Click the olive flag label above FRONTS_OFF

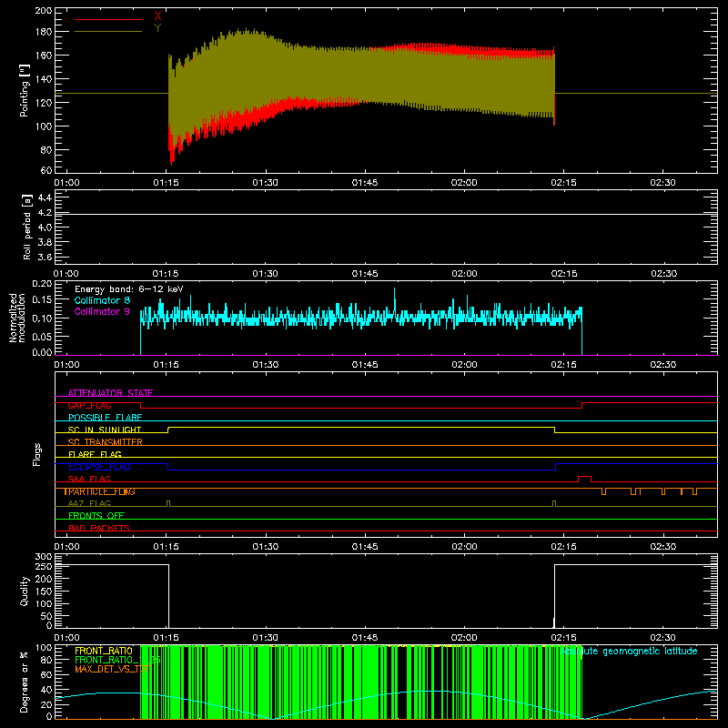coord(89,504)
